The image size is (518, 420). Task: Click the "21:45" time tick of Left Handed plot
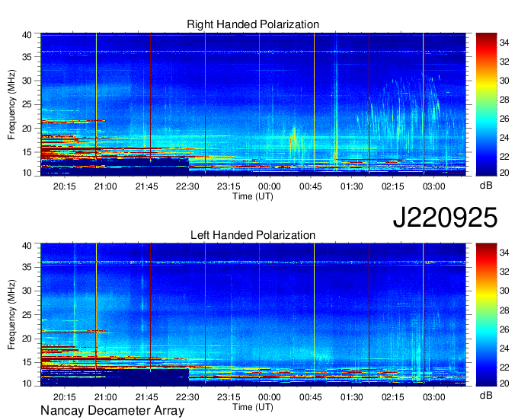coord(147,397)
